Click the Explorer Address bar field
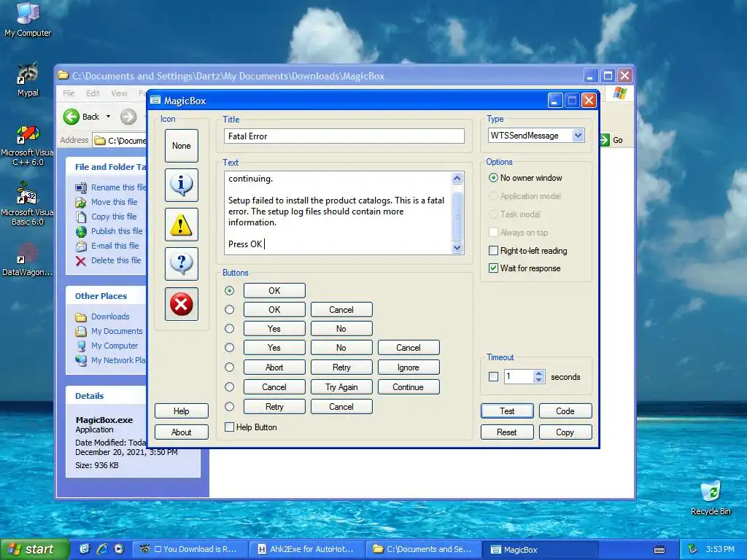This screenshot has height=560, width=747. pos(119,141)
